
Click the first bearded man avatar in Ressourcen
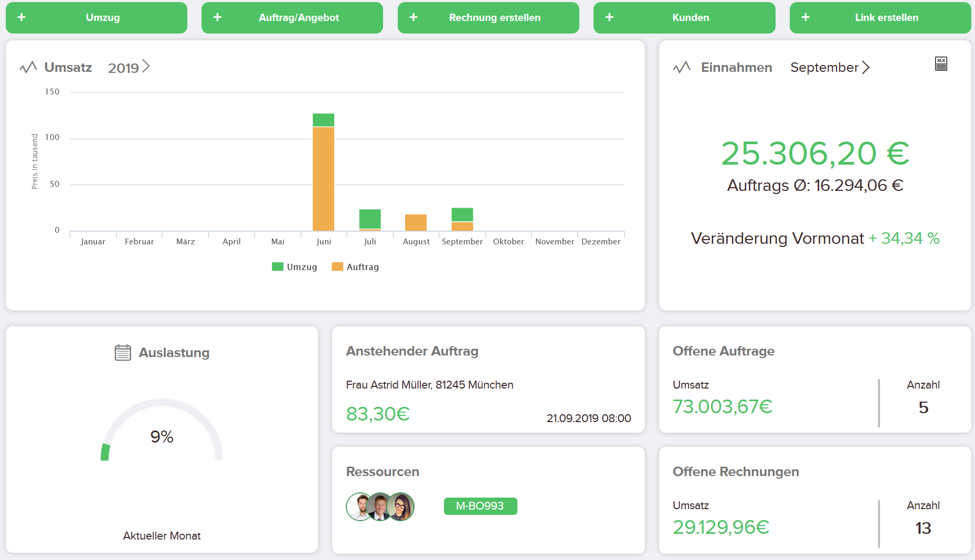click(x=359, y=507)
